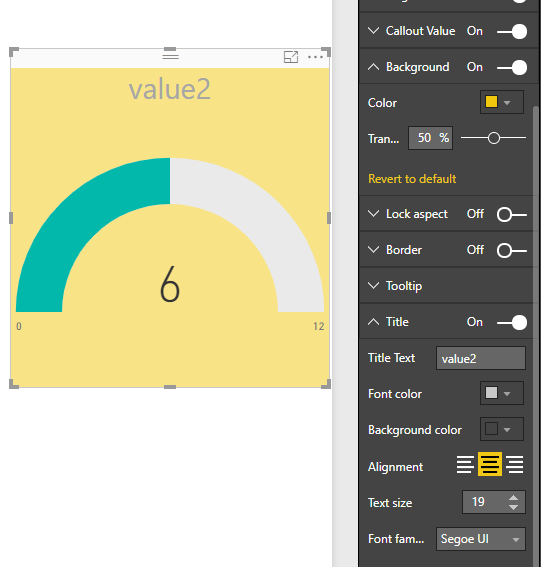This screenshot has height=567, width=541.
Task: Click the Title Text input field
Action: 481,358
